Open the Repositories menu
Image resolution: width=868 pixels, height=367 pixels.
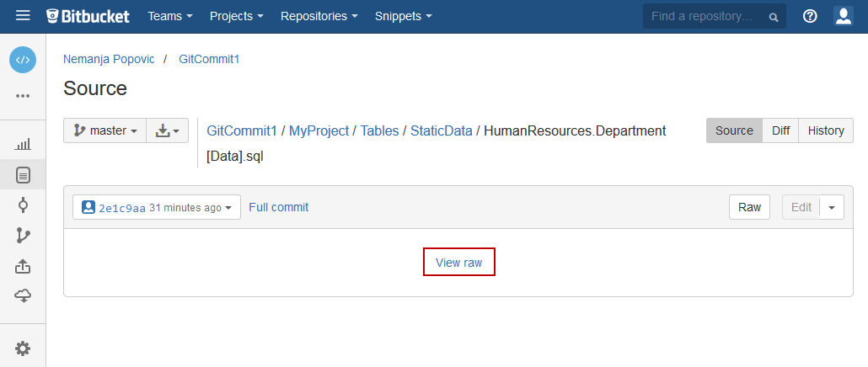pos(319,16)
